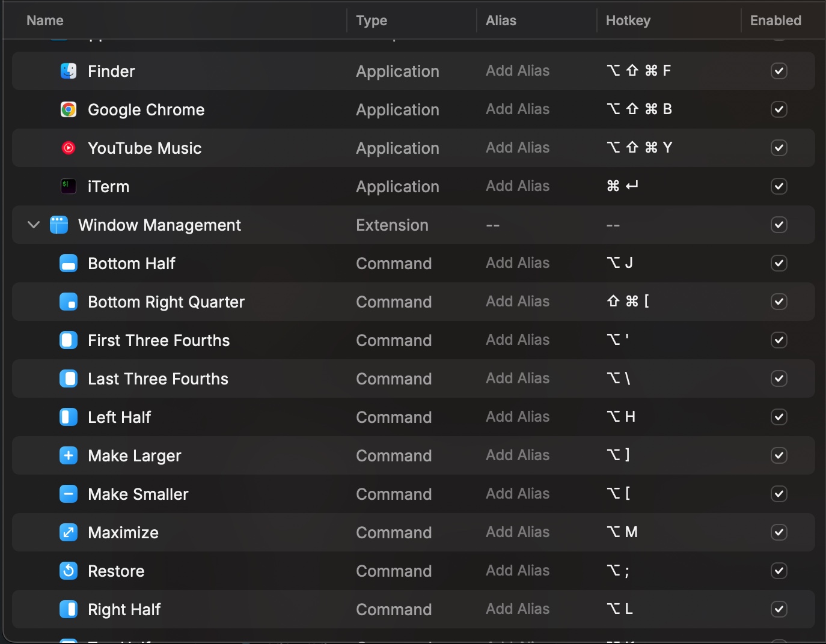Click the Make Smaller minus icon
Screen dimensions: 826x644
pyautogui.click(x=69, y=494)
